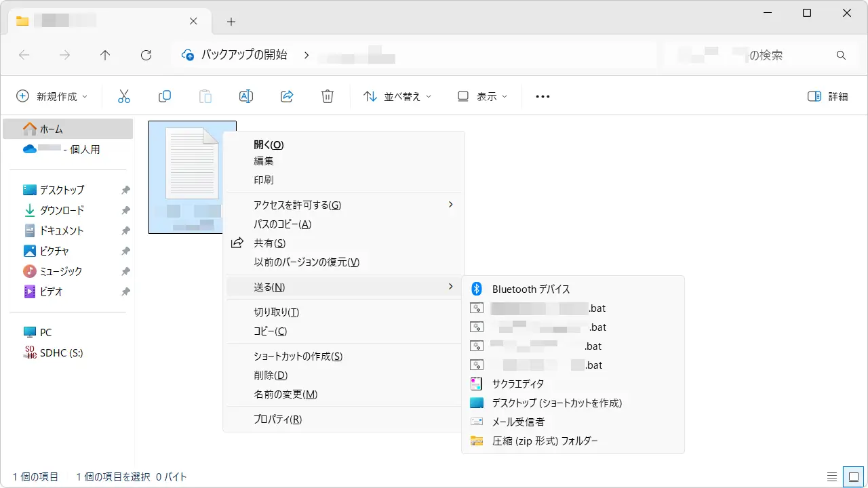Click the Share icon in toolbar
This screenshot has width=868, height=488.
coord(286,96)
